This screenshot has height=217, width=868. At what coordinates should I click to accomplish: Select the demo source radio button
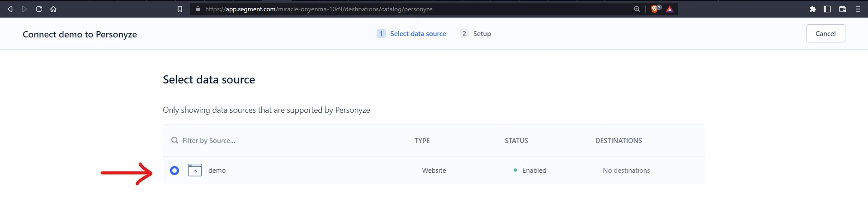(175, 171)
